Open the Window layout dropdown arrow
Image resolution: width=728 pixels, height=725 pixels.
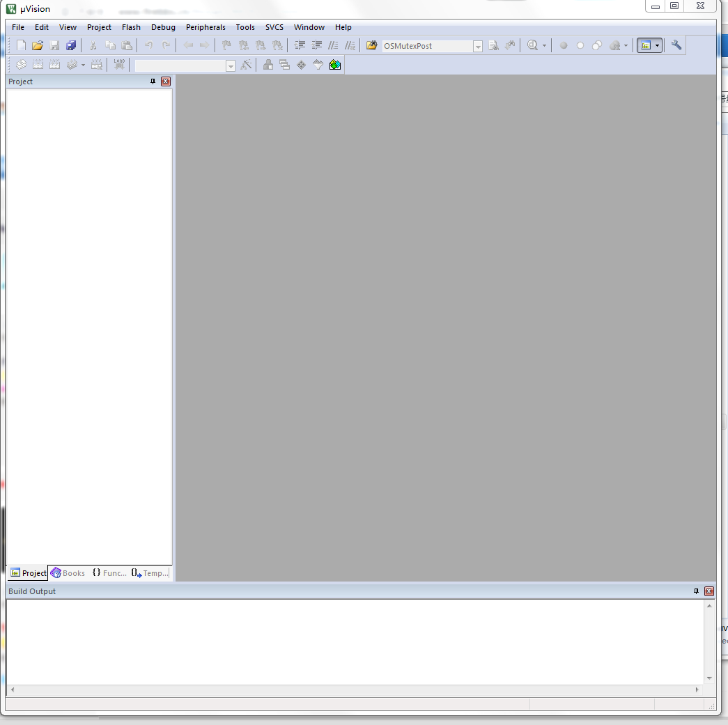click(657, 46)
